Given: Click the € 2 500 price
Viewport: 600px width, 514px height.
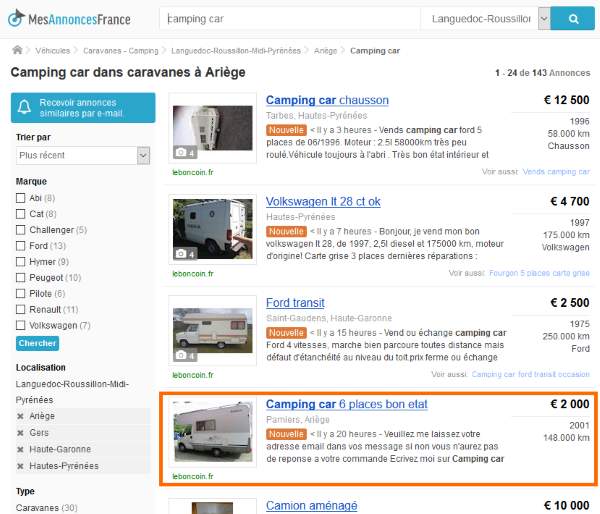Looking at the screenshot, I should click(x=569, y=302).
